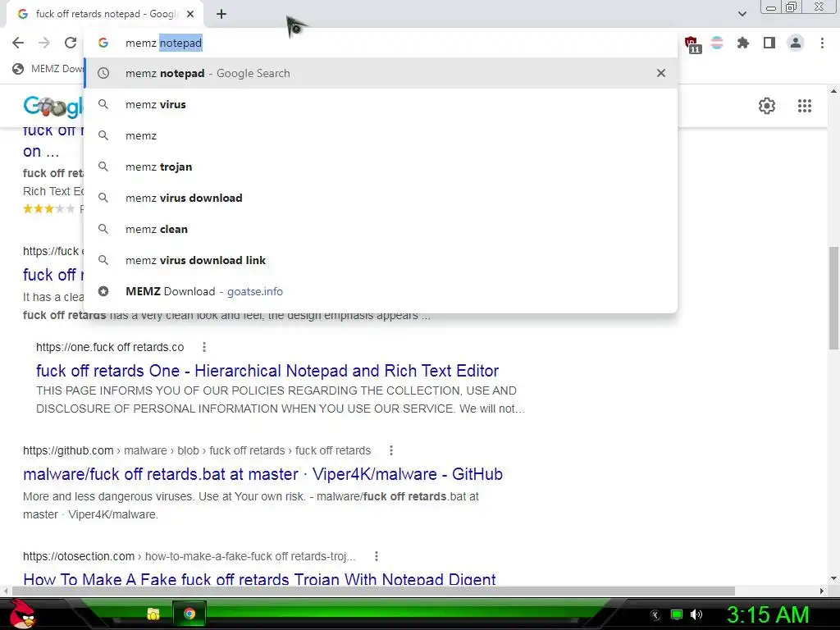Select the 'memz trojan' suggestion
Screen dimensions: 840x630
coord(381,167)
